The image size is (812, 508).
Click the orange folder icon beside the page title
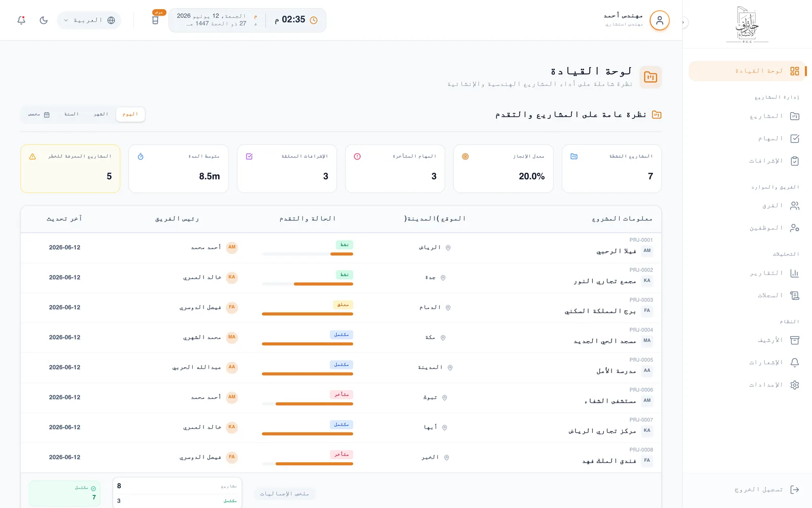tap(651, 77)
